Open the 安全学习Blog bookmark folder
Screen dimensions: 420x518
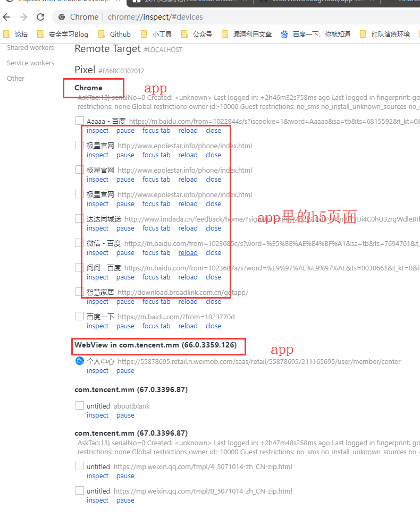pyautogui.click(x=63, y=35)
